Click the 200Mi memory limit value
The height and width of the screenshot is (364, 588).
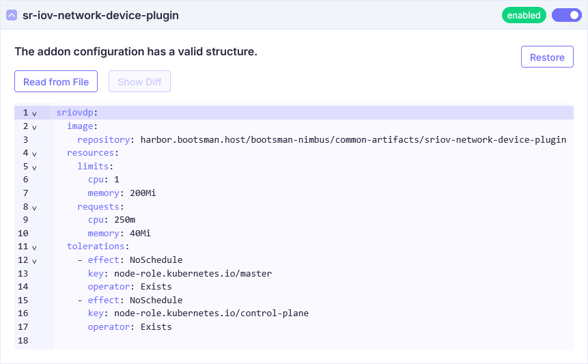[143, 193]
